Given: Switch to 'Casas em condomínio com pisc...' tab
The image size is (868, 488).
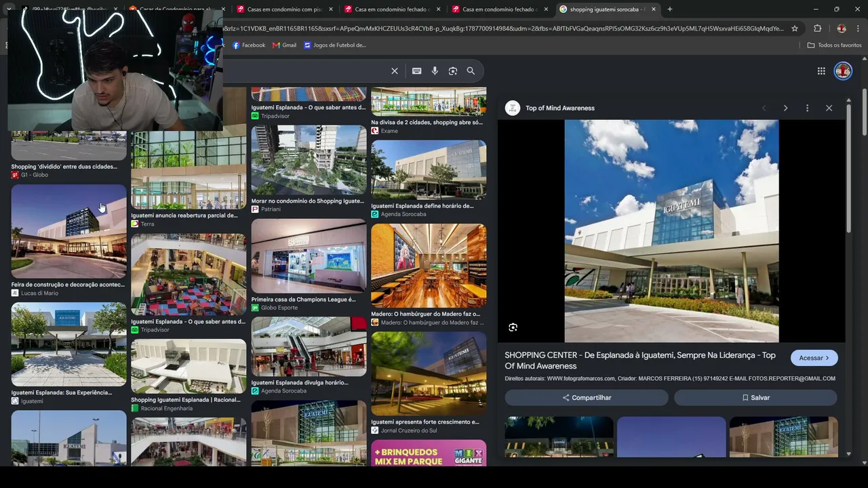Looking at the screenshot, I should 284,9.
